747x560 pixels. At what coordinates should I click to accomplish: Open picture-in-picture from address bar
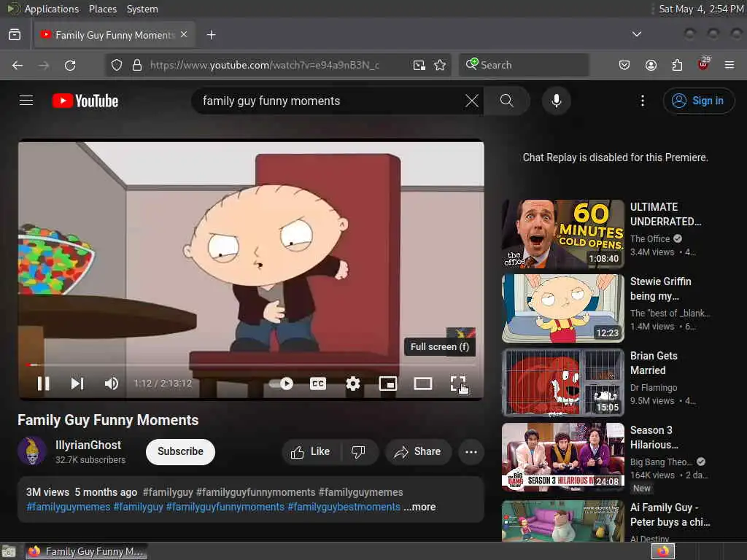[419, 65]
